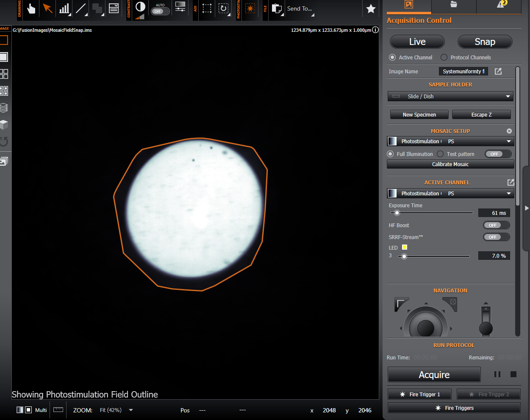Viewport: 530px width, 420px height.
Task: Open the zoom Fit (42%) dropdown
Action: click(131, 410)
